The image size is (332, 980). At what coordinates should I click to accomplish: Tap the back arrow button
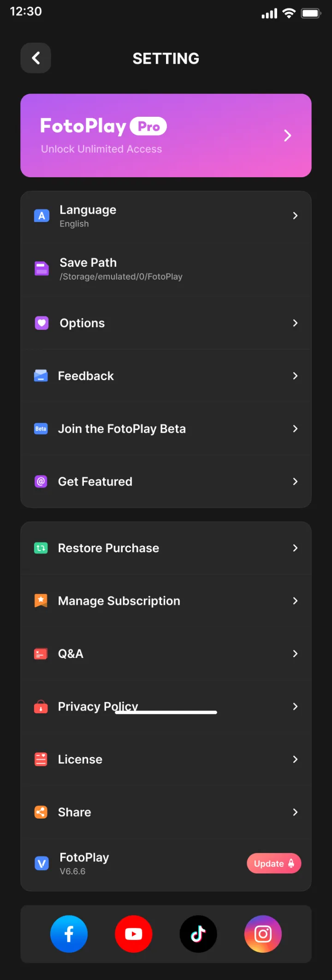(x=36, y=58)
